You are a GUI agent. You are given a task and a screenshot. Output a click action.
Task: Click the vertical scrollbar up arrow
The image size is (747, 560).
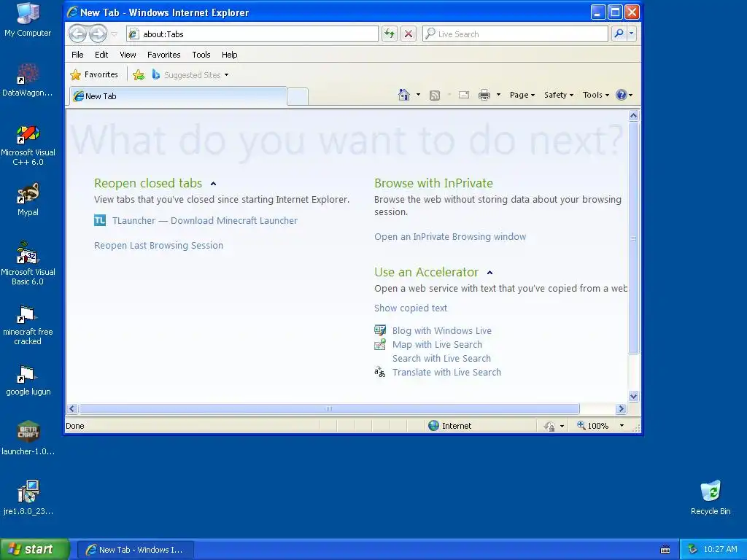[633, 115]
